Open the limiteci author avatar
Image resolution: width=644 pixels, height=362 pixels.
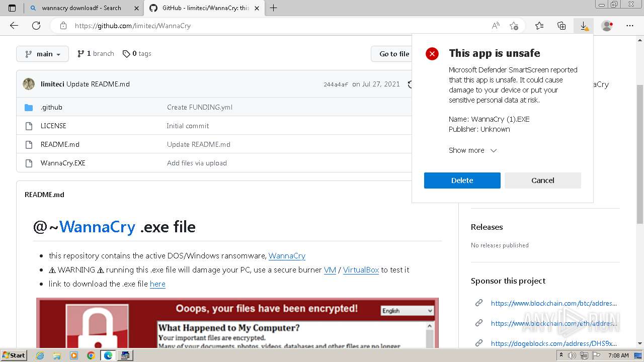(29, 84)
